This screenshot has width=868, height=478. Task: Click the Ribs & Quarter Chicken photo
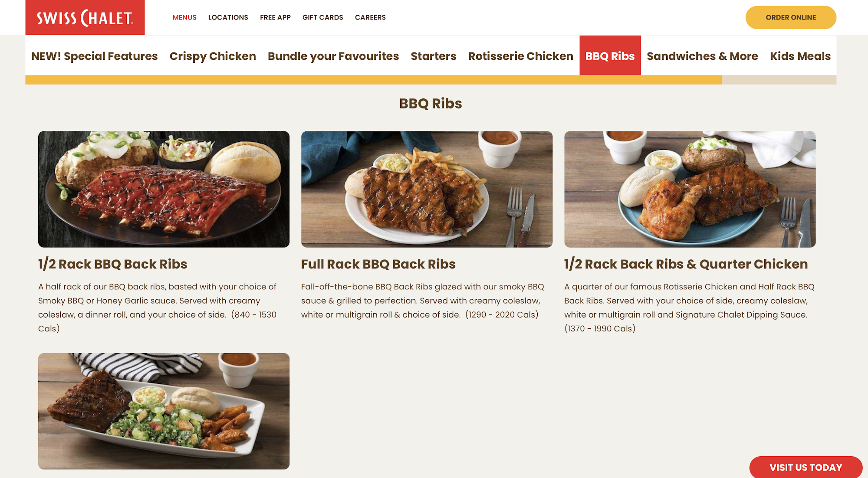point(690,189)
